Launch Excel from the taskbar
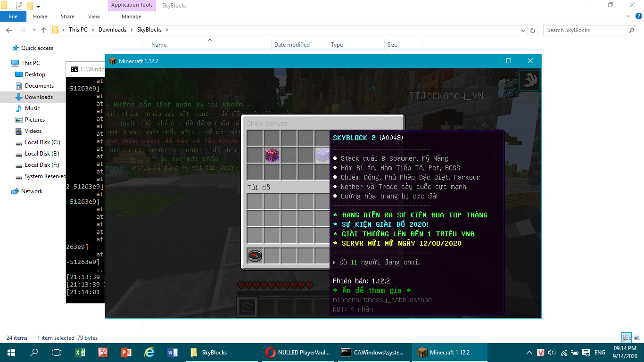 [80, 352]
